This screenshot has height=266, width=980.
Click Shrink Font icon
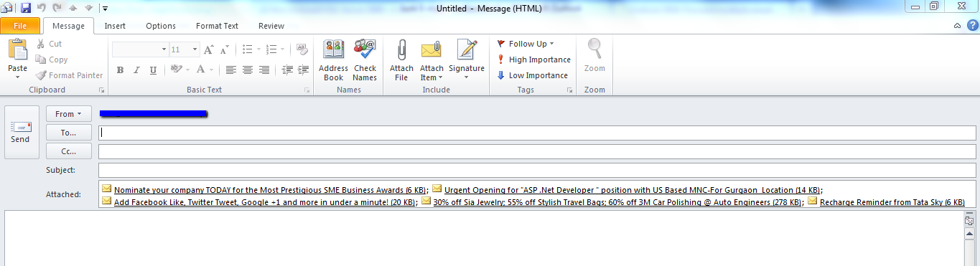tap(225, 49)
